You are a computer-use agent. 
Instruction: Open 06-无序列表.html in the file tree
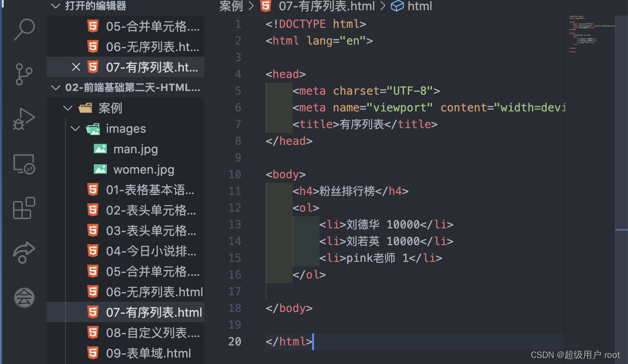125,292
